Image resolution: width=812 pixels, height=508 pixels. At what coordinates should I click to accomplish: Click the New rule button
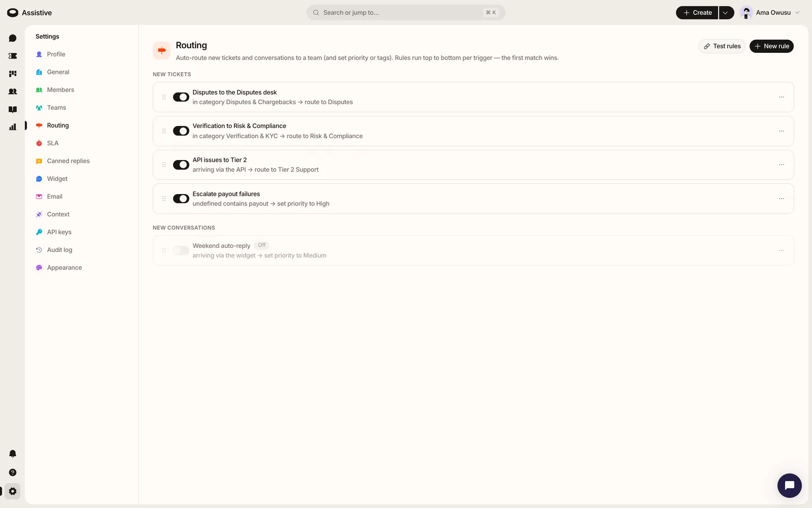[x=771, y=46]
